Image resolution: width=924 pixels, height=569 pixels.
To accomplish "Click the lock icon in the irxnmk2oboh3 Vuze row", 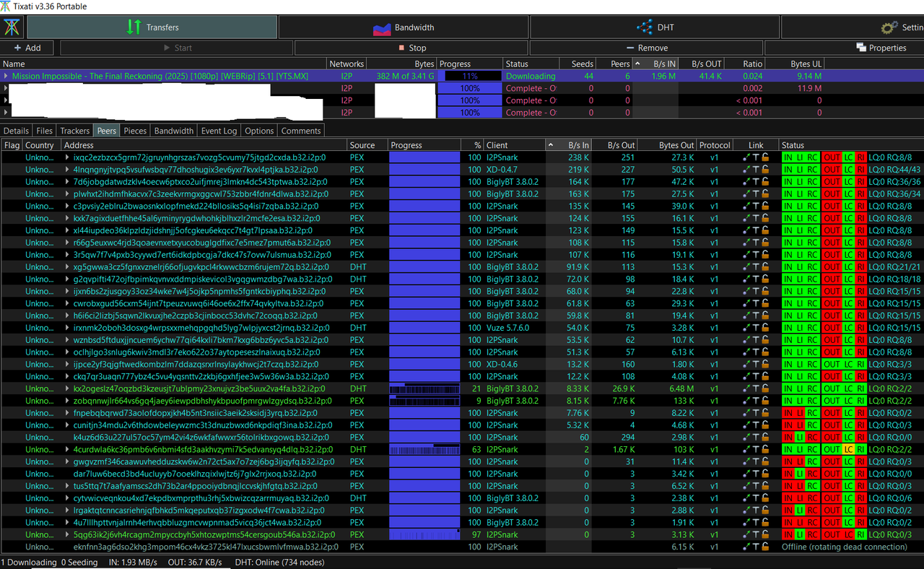I will point(766,328).
